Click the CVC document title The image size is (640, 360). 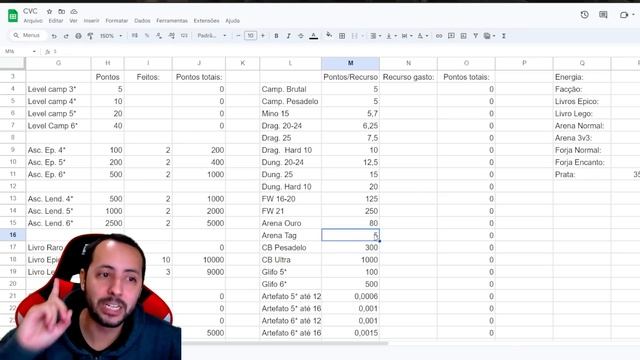tap(30, 11)
